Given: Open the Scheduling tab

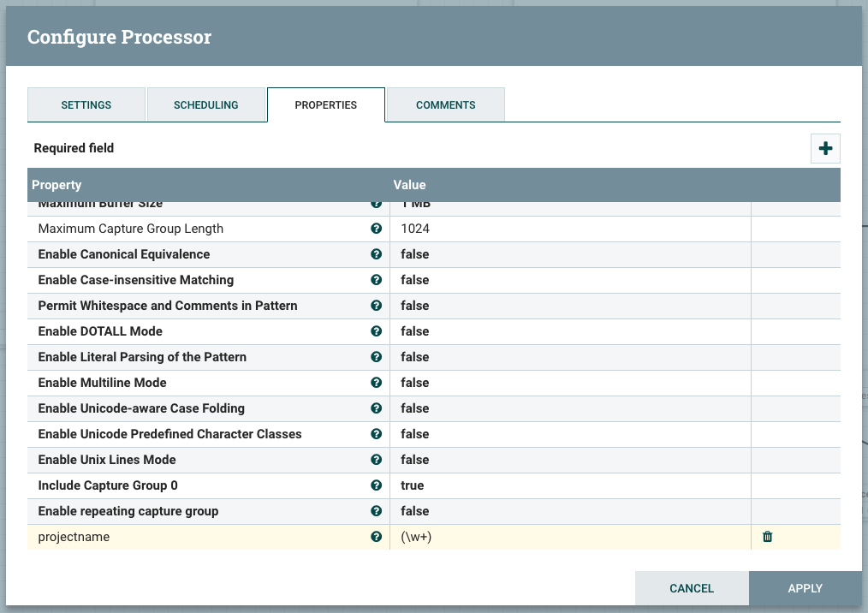Looking at the screenshot, I should 205,104.
